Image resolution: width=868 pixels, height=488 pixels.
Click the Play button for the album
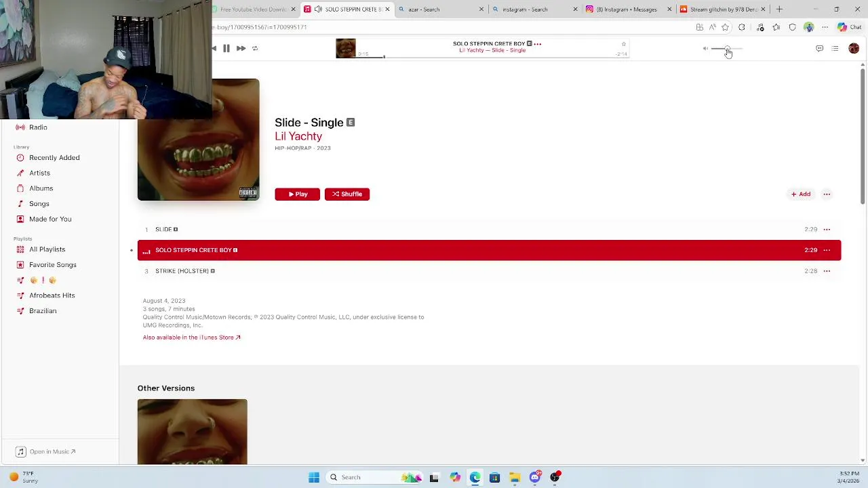click(297, 194)
